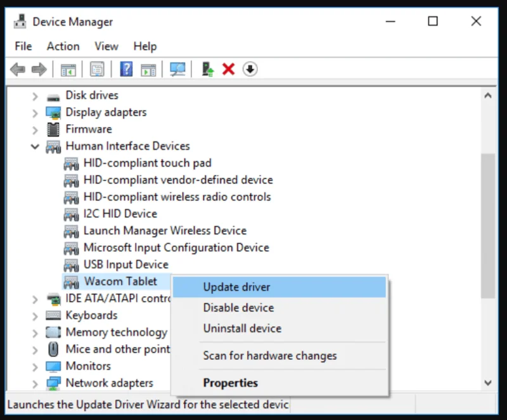
Task: Select the Disk drives label
Action: [92, 95]
